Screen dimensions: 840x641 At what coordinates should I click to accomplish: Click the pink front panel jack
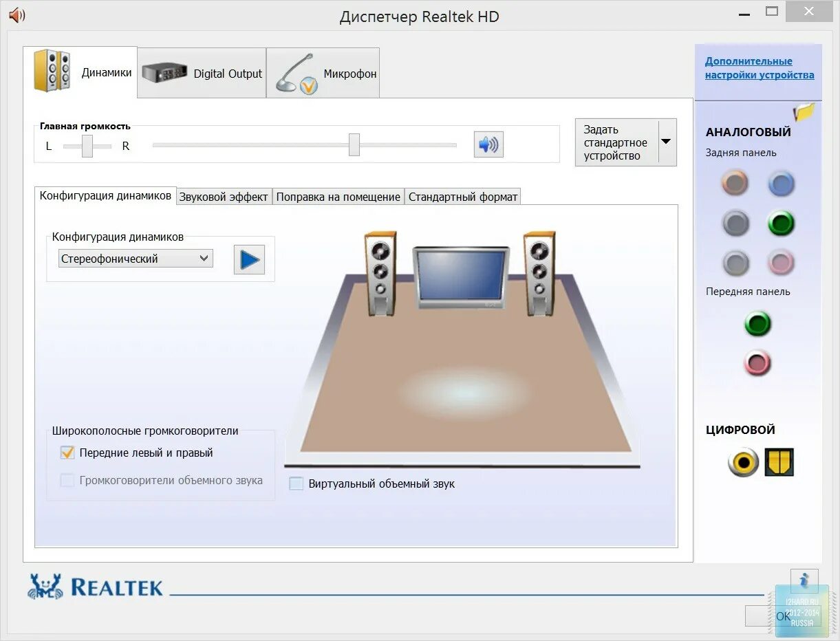point(757,363)
